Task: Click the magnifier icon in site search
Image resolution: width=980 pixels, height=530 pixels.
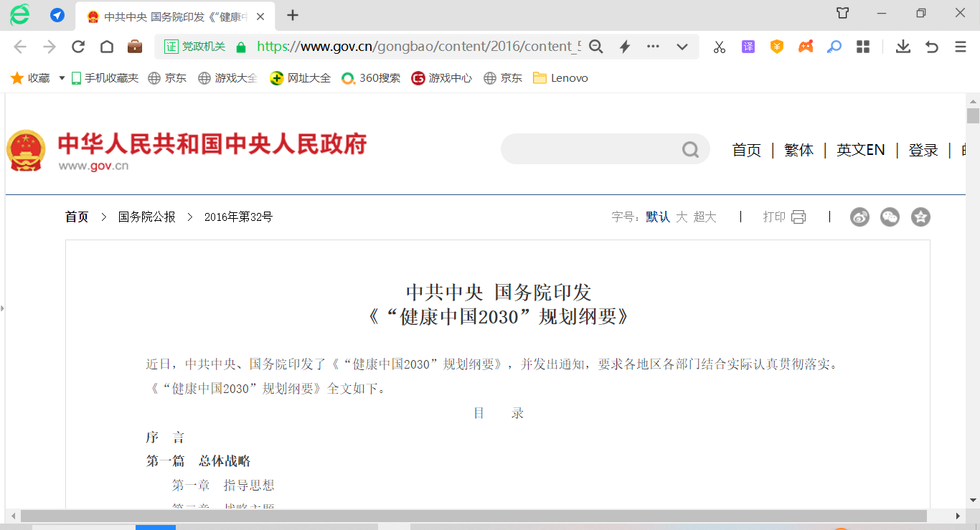Action: (690, 149)
